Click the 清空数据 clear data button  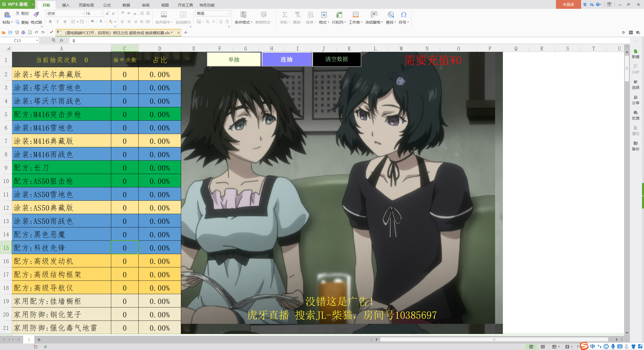coord(337,59)
